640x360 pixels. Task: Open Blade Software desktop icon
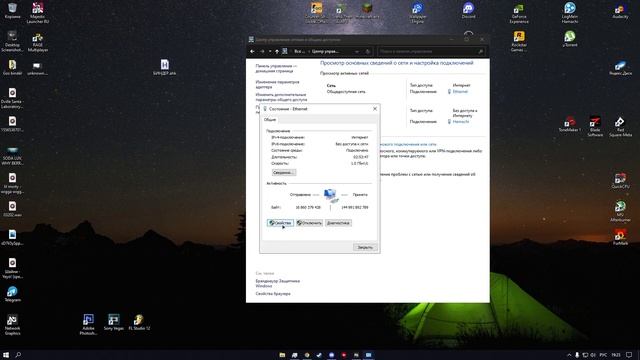pos(595,127)
